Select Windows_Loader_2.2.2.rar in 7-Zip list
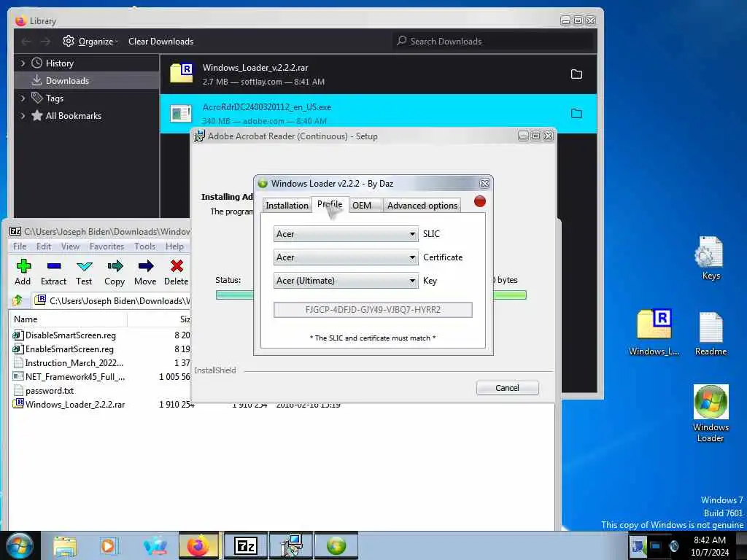The height and width of the screenshot is (560, 747). [75, 404]
